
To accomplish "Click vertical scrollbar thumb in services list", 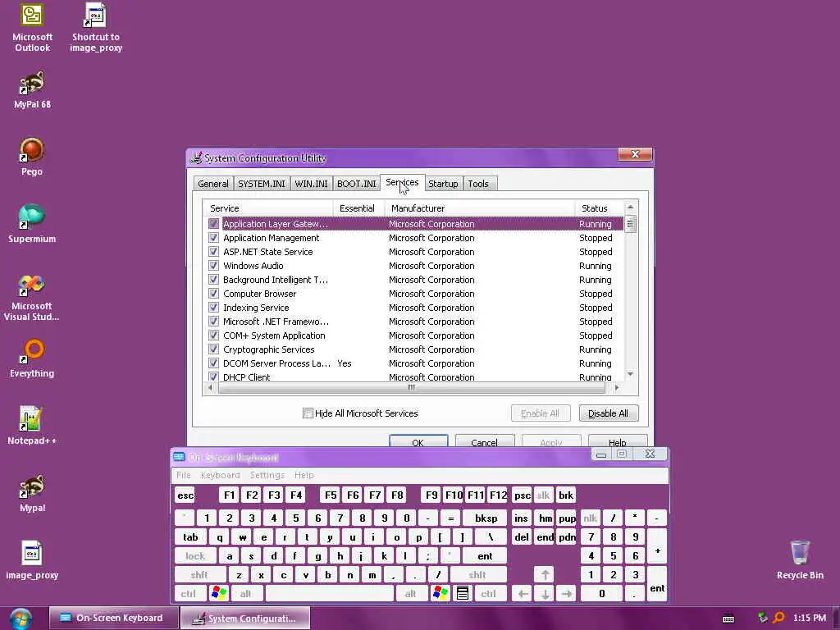I will coord(631,223).
